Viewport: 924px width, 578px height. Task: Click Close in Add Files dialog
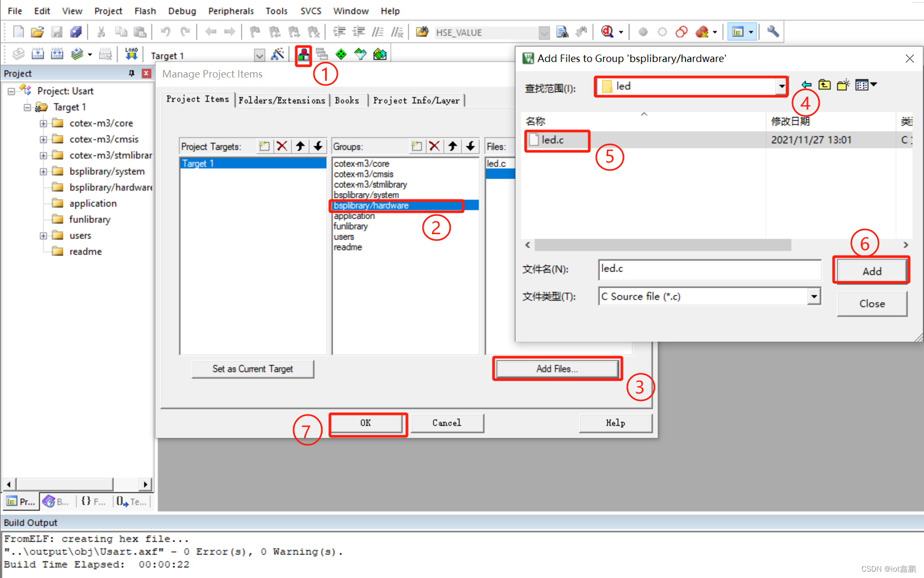(872, 304)
